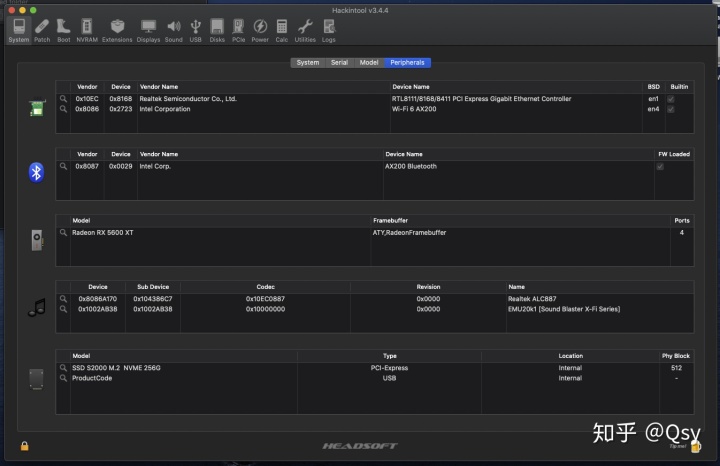Select the Wi-Fi 6 AX200 device name
Image resolution: width=720 pixels, height=466 pixels.
(414, 109)
